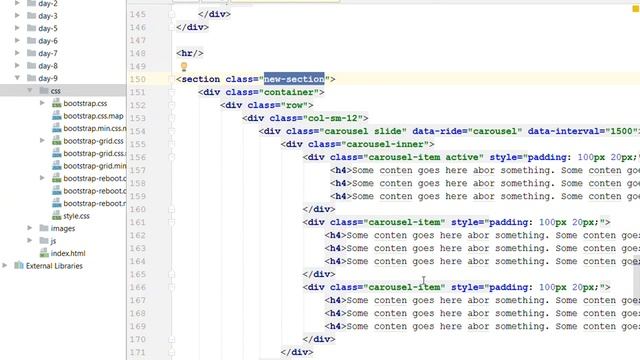Click the style.css file icon

pyautogui.click(x=57, y=216)
